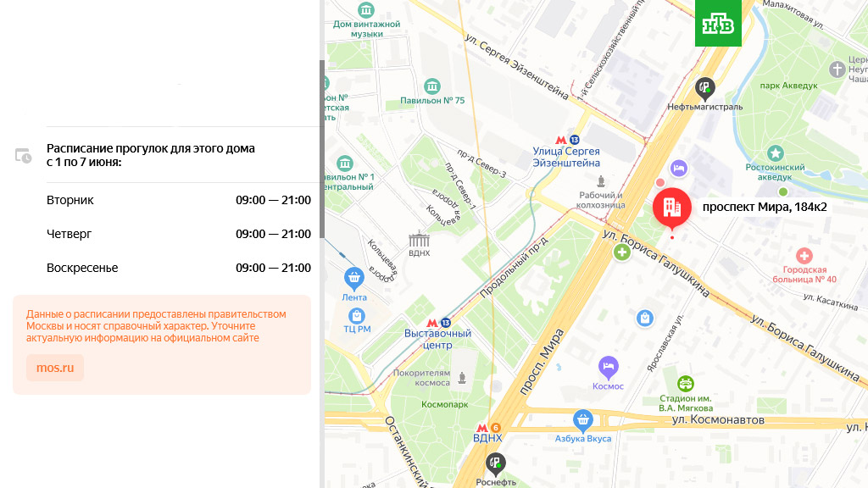
Task: Click the Дом винтажной музыки museum icon
Action: (x=365, y=10)
